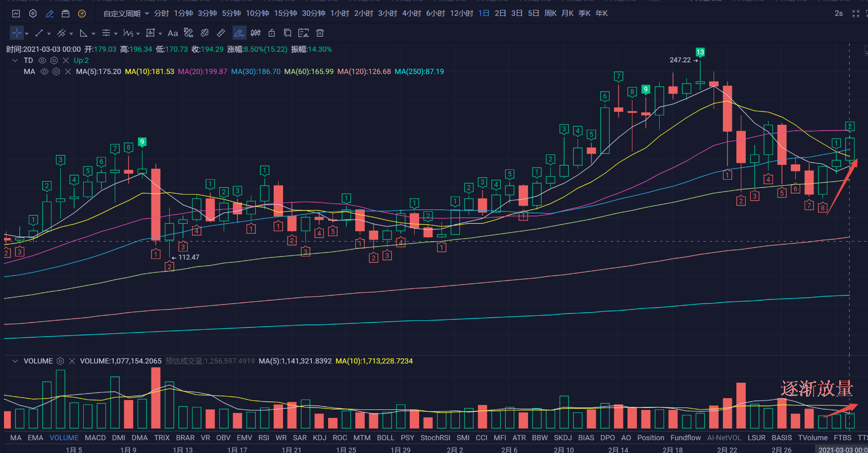The image size is (868, 453).
Task: Select the horizontal lines tool
Action: [106, 33]
